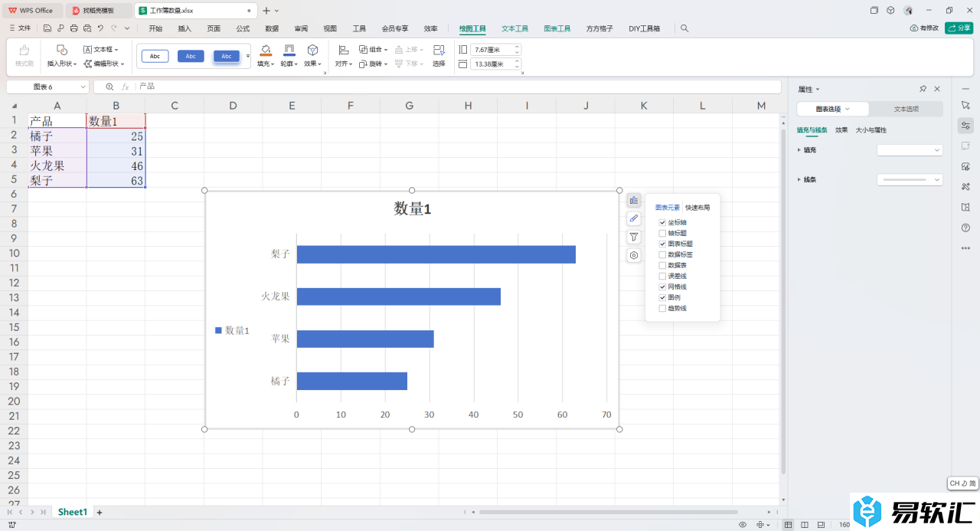Switch to page layout view in status bar
Screen dimensions: 980x531
tap(806, 525)
